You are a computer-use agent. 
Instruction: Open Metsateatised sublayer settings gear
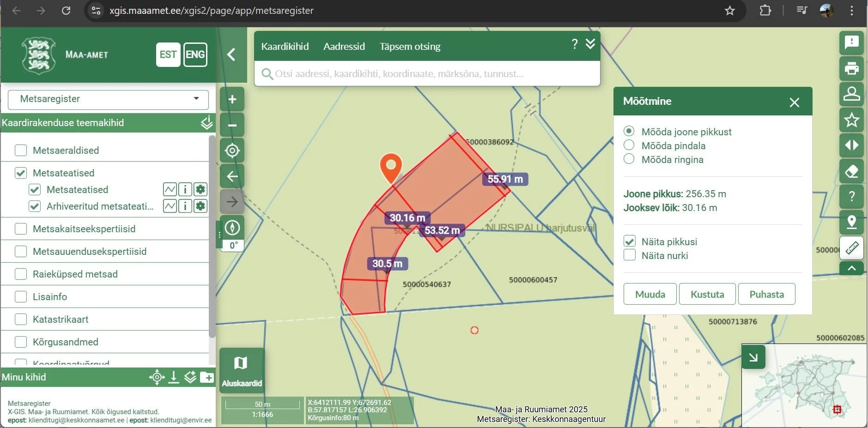click(200, 189)
